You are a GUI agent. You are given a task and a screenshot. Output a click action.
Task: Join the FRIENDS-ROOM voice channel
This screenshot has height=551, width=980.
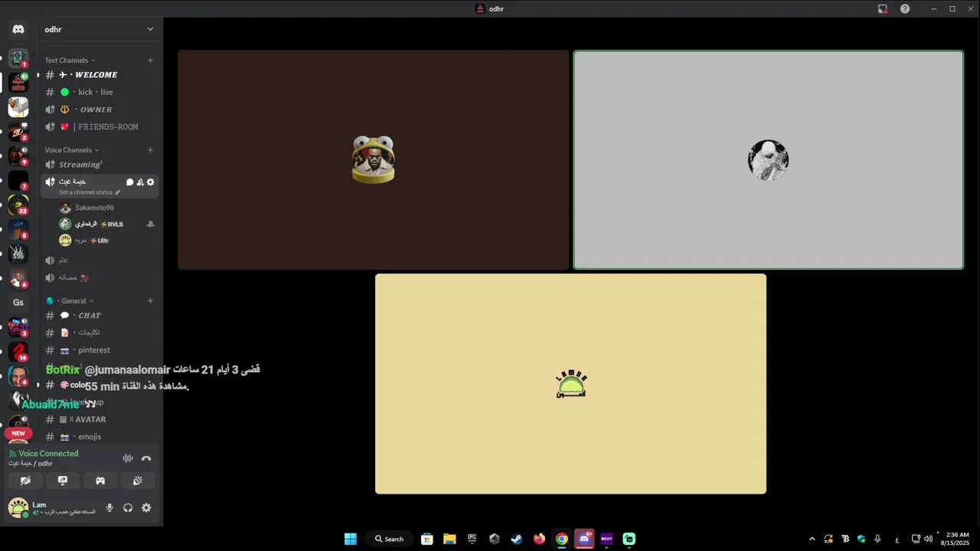click(x=100, y=127)
